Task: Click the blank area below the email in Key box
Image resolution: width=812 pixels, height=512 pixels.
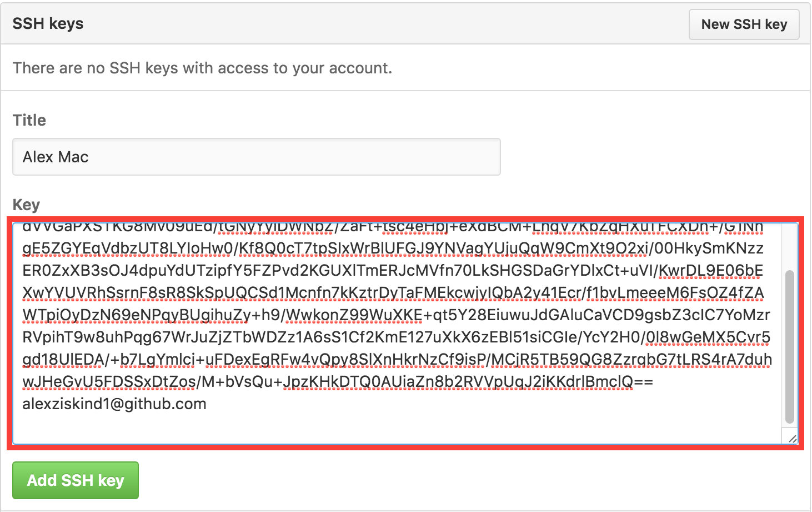Action: (389, 428)
